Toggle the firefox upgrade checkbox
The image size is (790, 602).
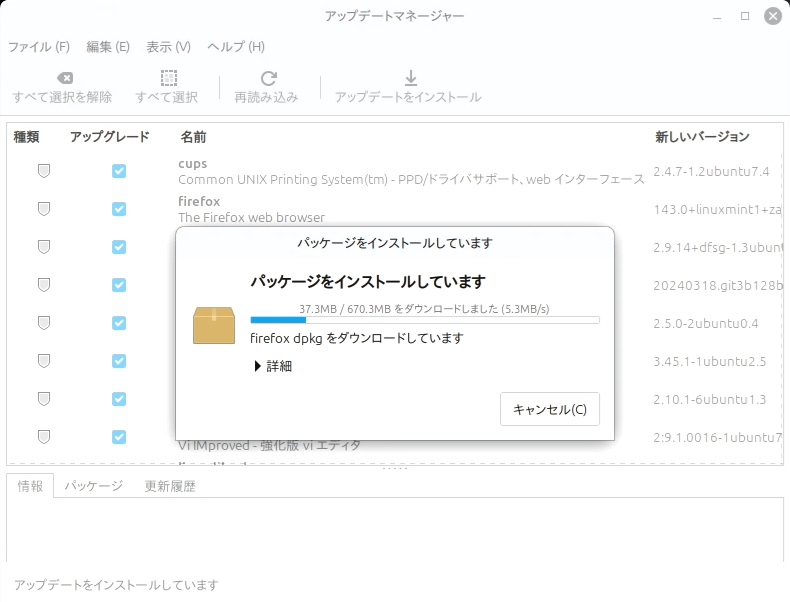(x=119, y=209)
